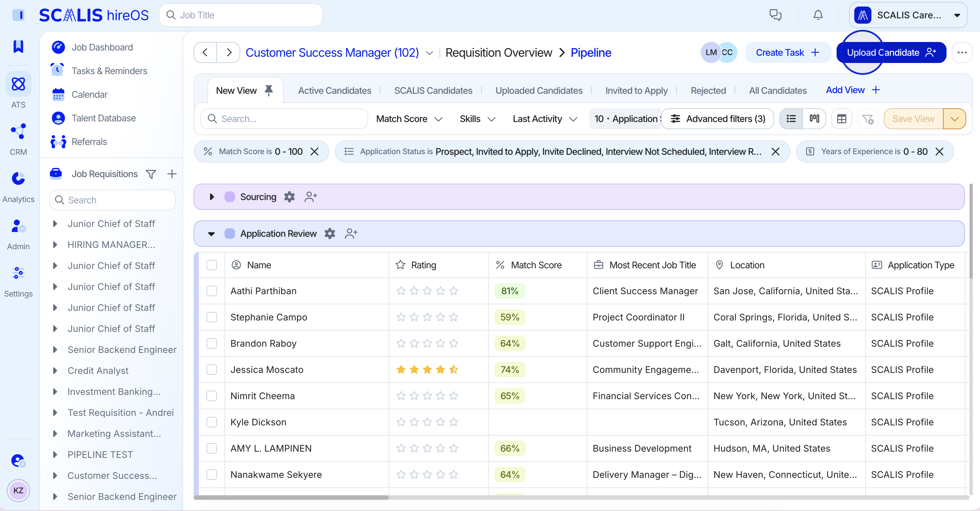Click the Application Review stage color swatch
Screen dimensions: 980x511
229,234
